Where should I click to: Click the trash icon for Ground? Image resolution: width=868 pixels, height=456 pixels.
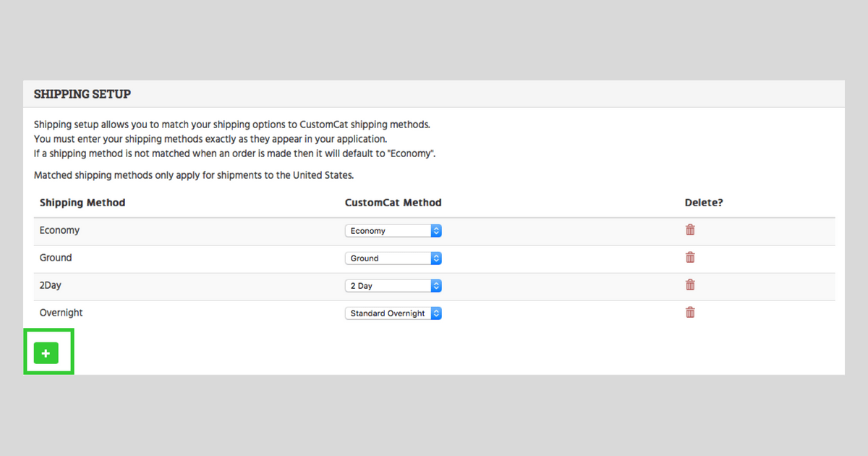[x=690, y=258]
